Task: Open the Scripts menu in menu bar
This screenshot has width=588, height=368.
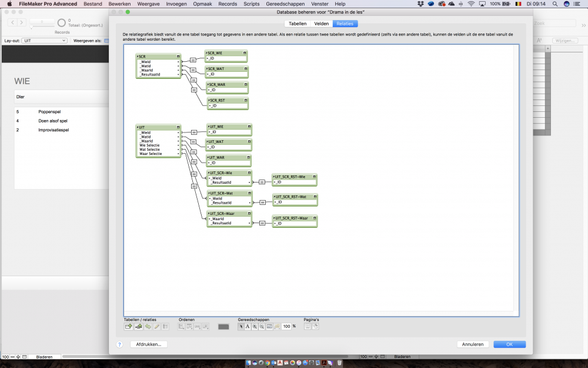Action: click(251, 4)
